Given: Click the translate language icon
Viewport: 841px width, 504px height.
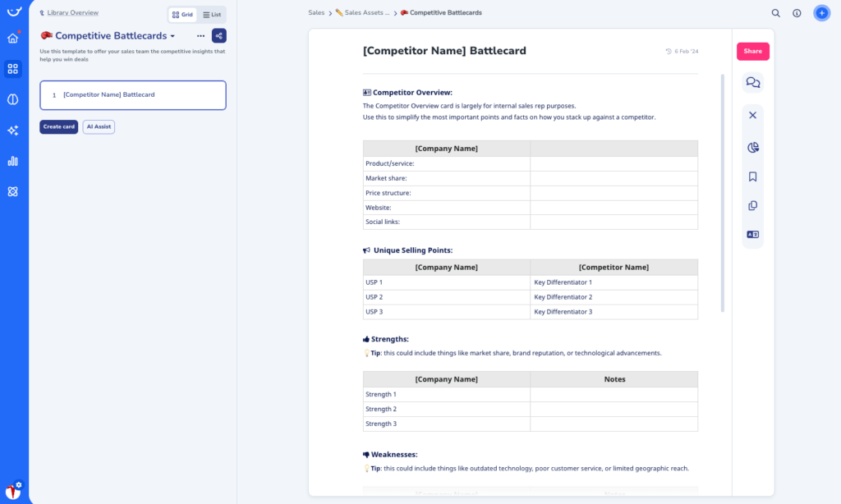Looking at the screenshot, I should pyautogui.click(x=752, y=235).
